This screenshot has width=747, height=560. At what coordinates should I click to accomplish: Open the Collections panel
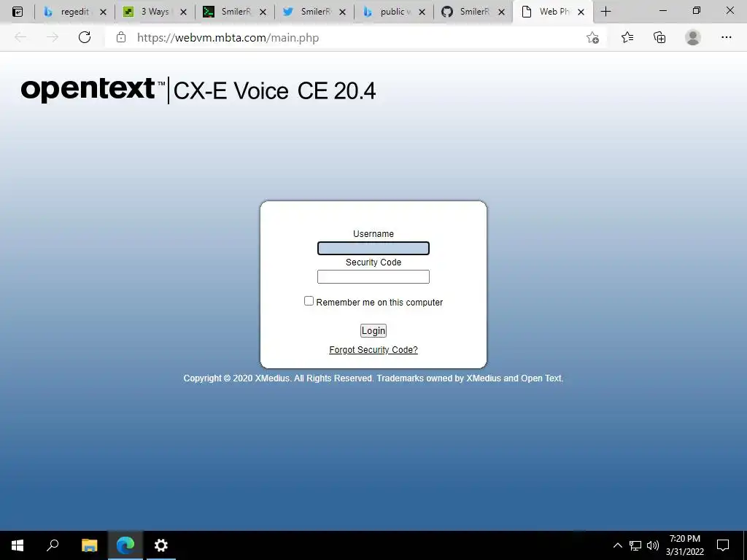tap(659, 37)
